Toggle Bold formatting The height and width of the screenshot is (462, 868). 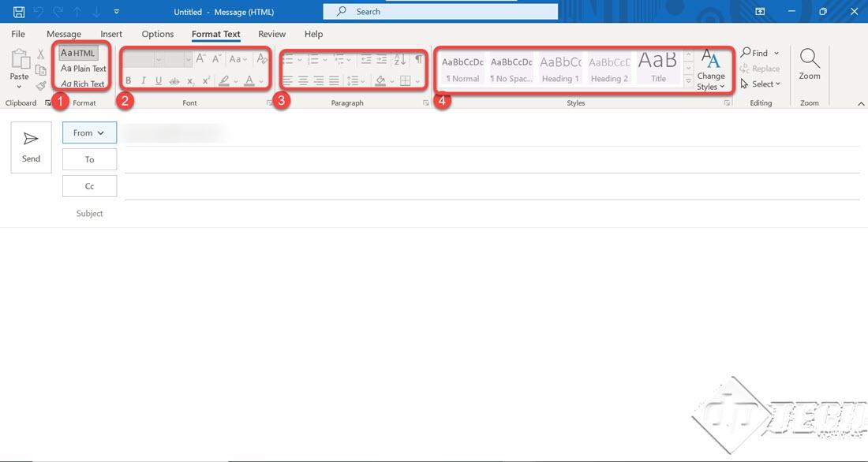(x=129, y=80)
